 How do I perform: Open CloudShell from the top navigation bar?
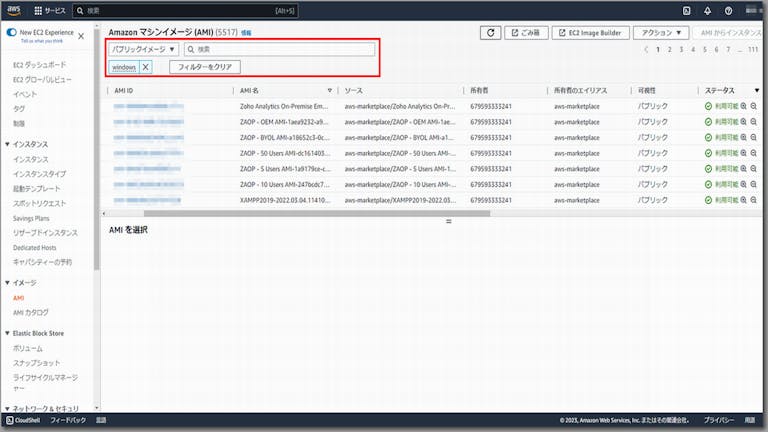click(686, 11)
